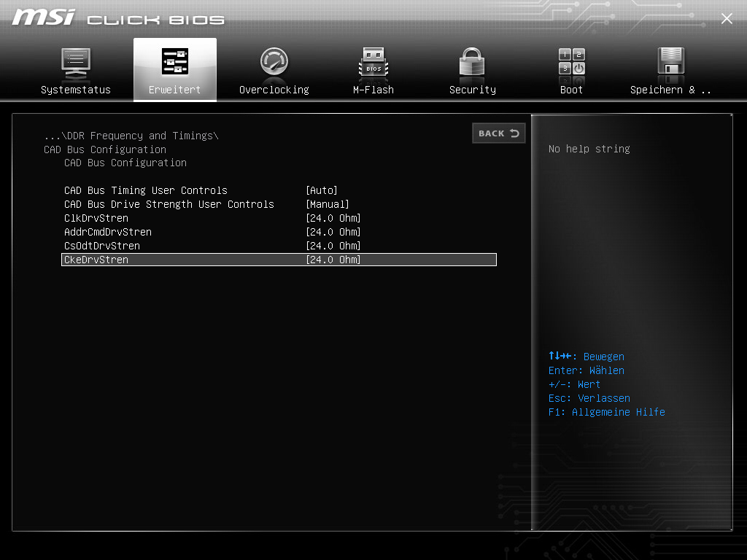Open the Security padlock icon
747x560 pixels.
pos(472,62)
